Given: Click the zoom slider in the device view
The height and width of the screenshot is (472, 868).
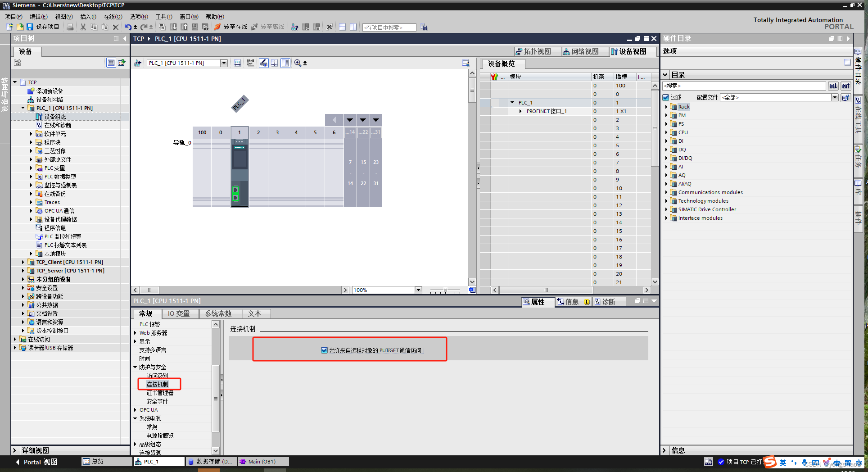Looking at the screenshot, I should tap(445, 290).
